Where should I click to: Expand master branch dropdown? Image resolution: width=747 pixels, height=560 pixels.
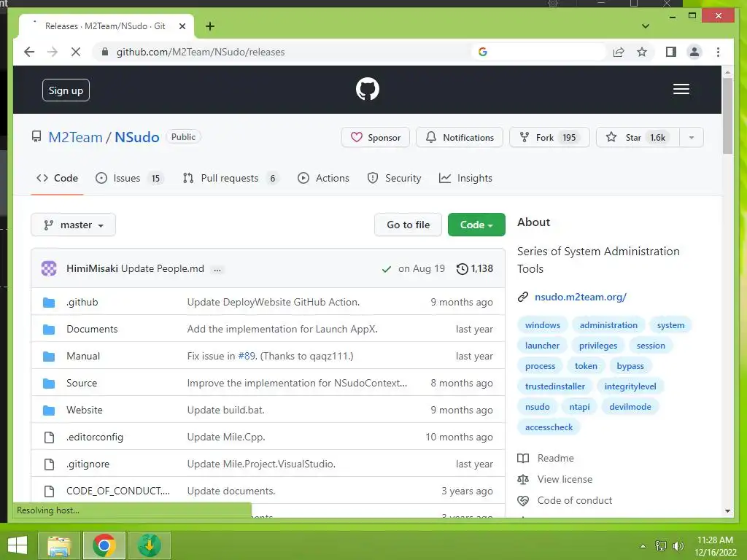(74, 225)
